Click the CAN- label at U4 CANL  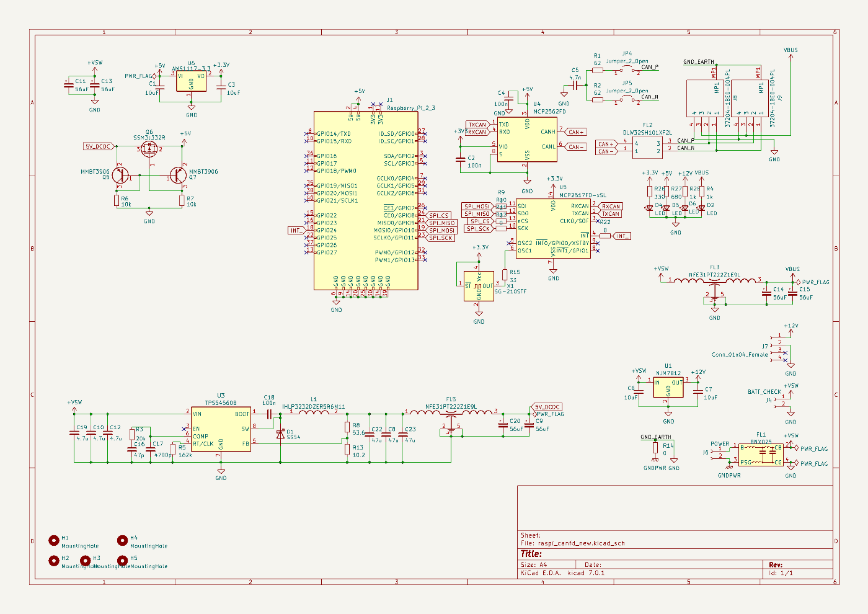click(x=576, y=147)
